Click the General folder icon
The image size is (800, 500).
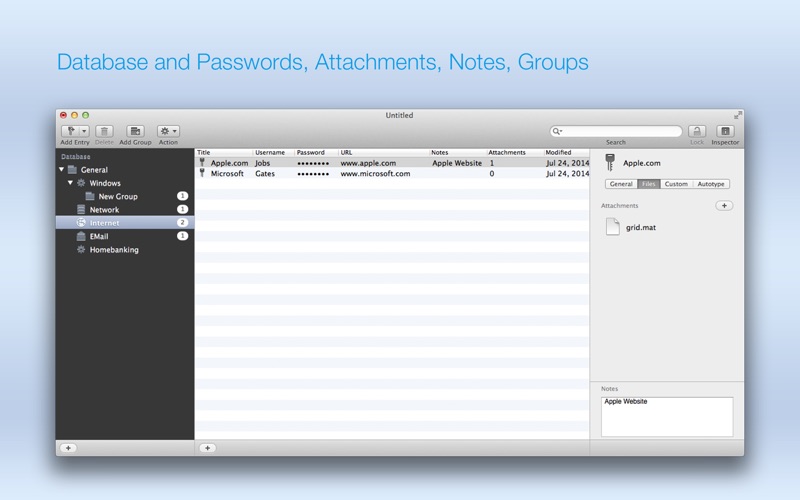coord(72,169)
